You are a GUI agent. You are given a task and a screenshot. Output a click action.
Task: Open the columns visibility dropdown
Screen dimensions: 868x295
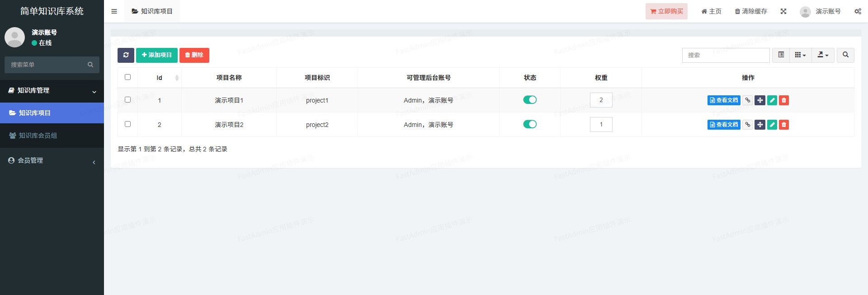click(800, 55)
